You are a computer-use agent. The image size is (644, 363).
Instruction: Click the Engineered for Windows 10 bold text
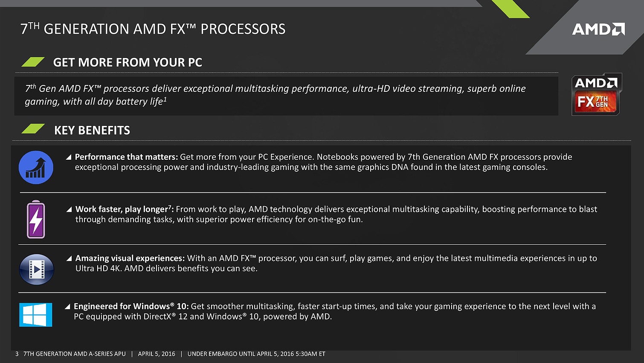click(131, 306)
